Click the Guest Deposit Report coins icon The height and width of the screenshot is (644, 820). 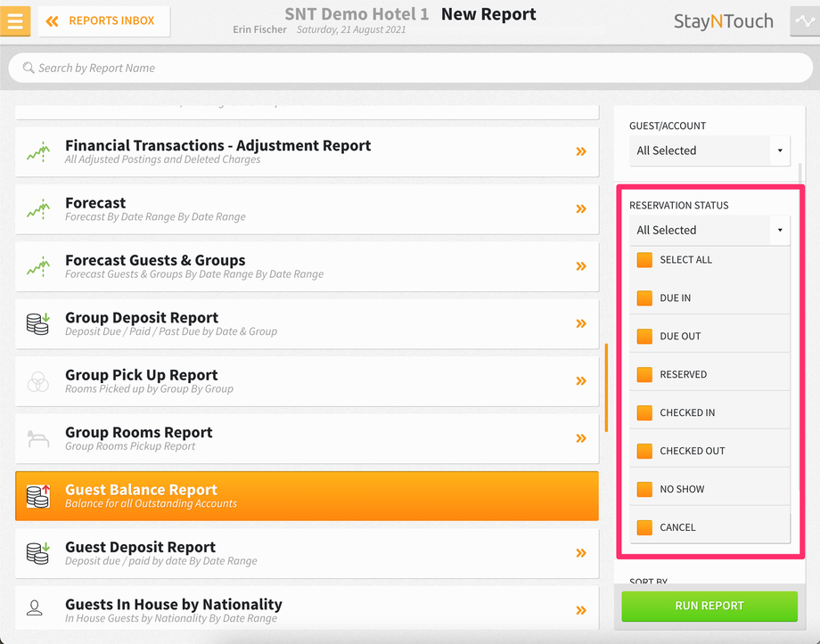38,553
